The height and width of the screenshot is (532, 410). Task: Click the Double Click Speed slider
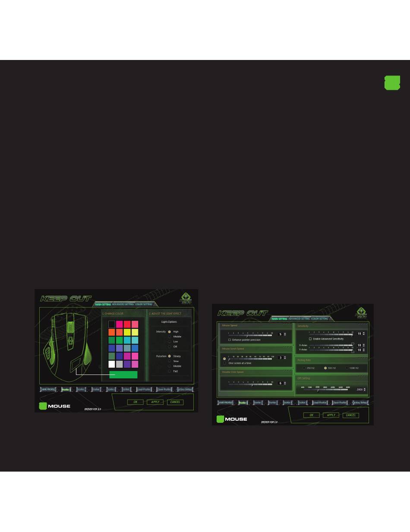point(251,384)
